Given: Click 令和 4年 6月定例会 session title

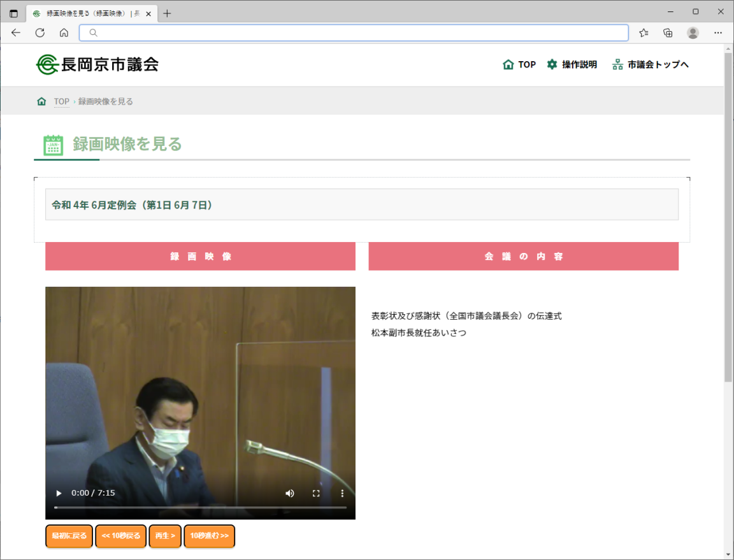Looking at the screenshot, I should coord(132,205).
